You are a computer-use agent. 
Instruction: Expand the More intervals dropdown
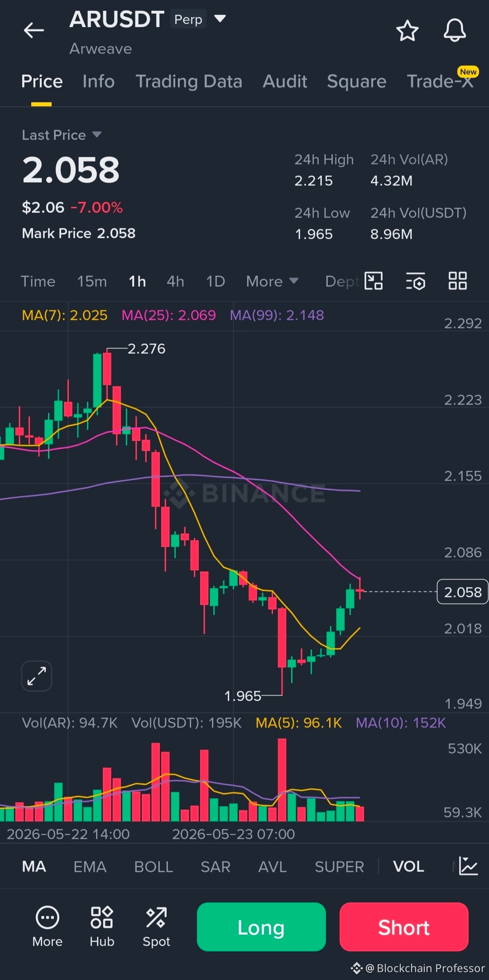click(272, 281)
